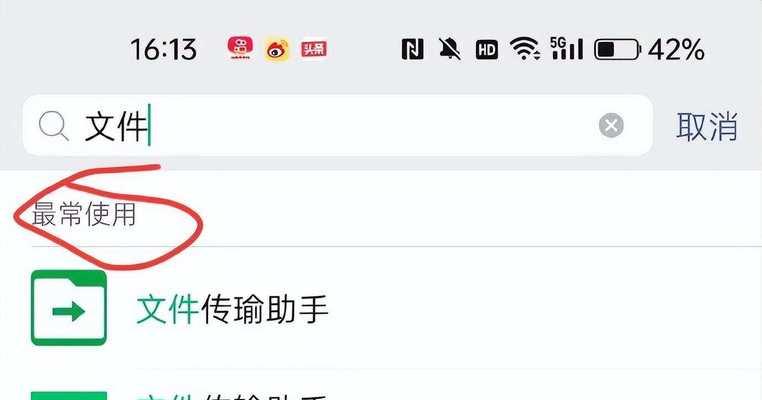Tap the Wi-Fi status icon
This screenshot has width=762, height=400.
click(524, 49)
